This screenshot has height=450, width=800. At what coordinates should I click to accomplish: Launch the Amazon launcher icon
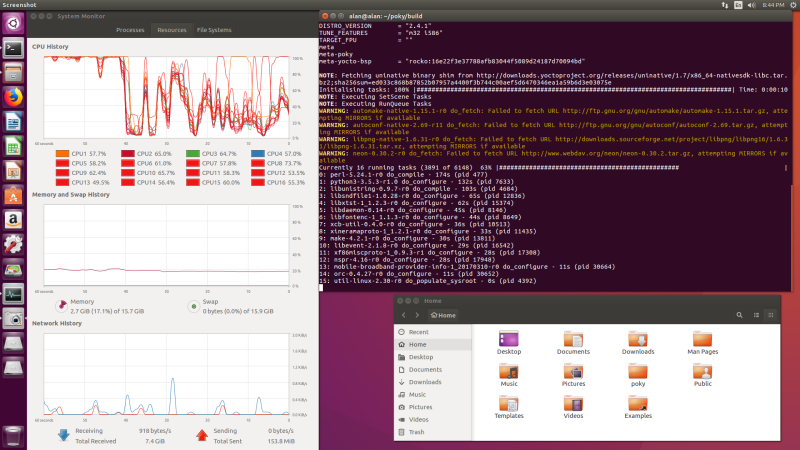pos(13,220)
